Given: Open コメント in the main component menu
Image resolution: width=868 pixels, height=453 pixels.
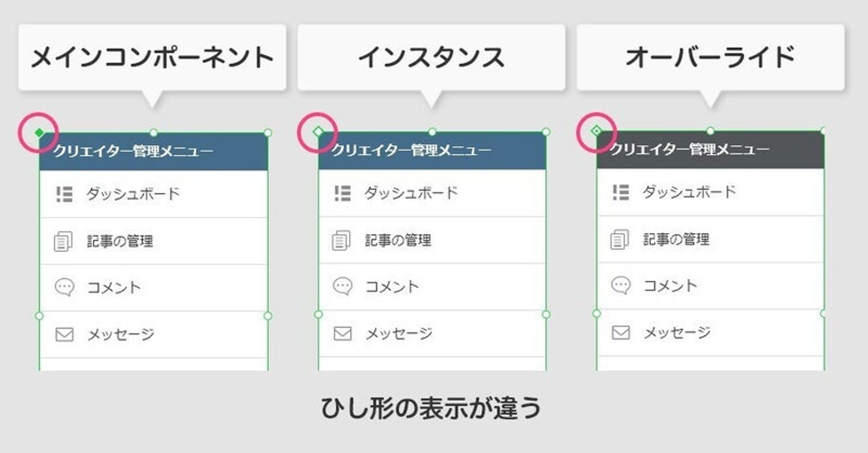Looking at the screenshot, I should [114, 288].
